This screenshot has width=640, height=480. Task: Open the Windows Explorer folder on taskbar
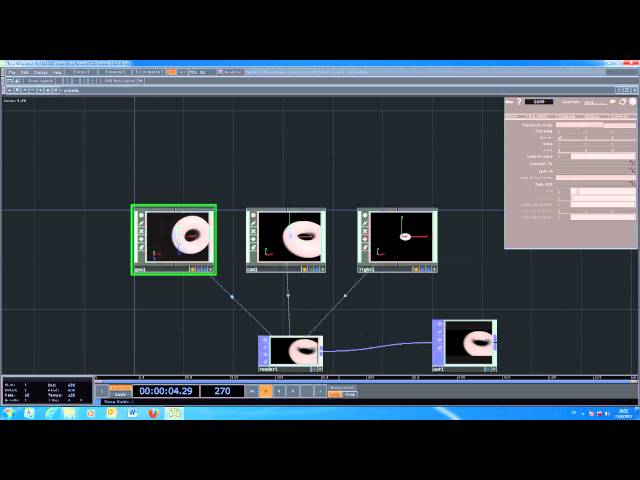click(70, 413)
